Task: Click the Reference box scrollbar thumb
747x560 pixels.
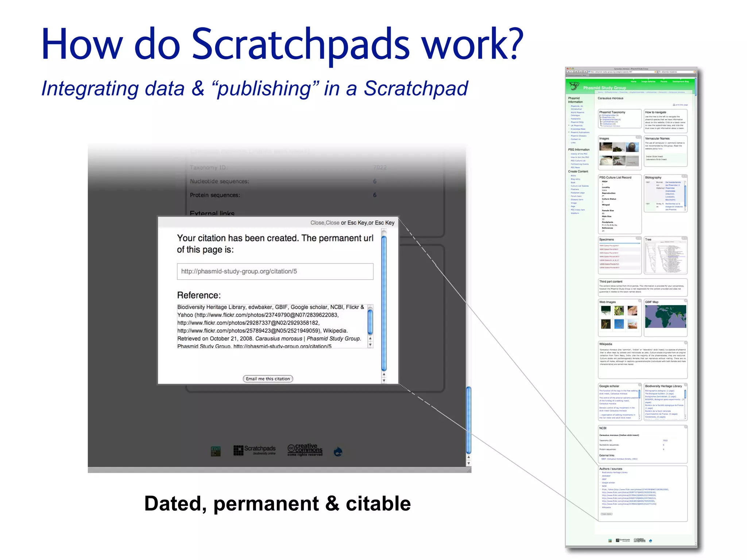Action: pyautogui.click(x=370, y=322)
